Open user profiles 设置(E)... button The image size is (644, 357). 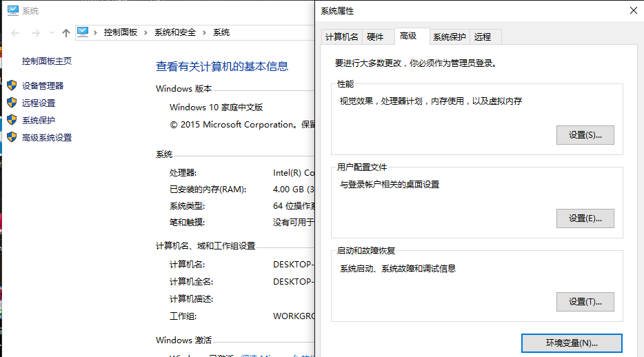(585, 218)
